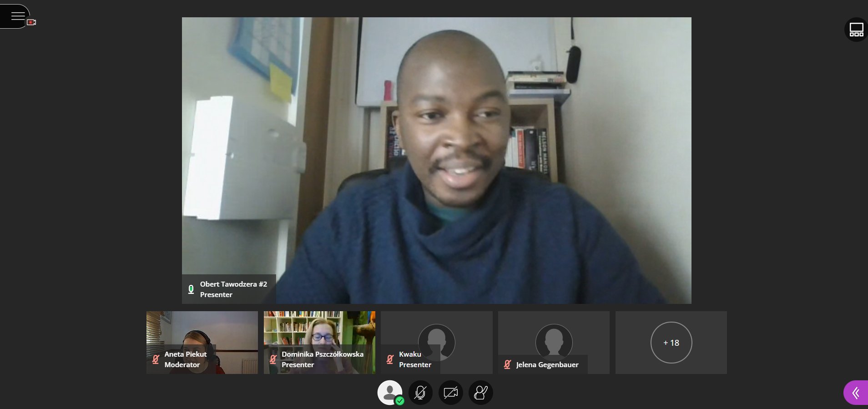Show the +18 additional attendees
The image size is (868, 409).
click(671, 343)
